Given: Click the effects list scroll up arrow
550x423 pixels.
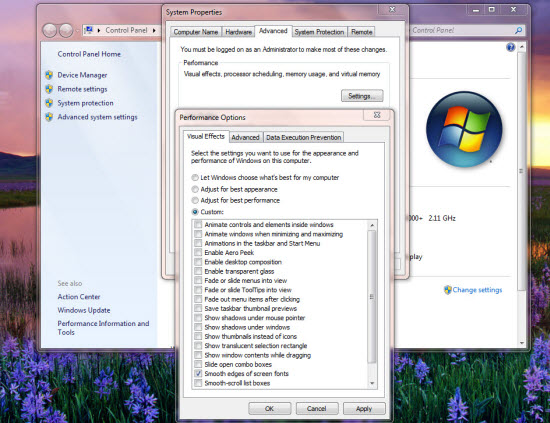Looking at the screenshot, I should point(372,225).
